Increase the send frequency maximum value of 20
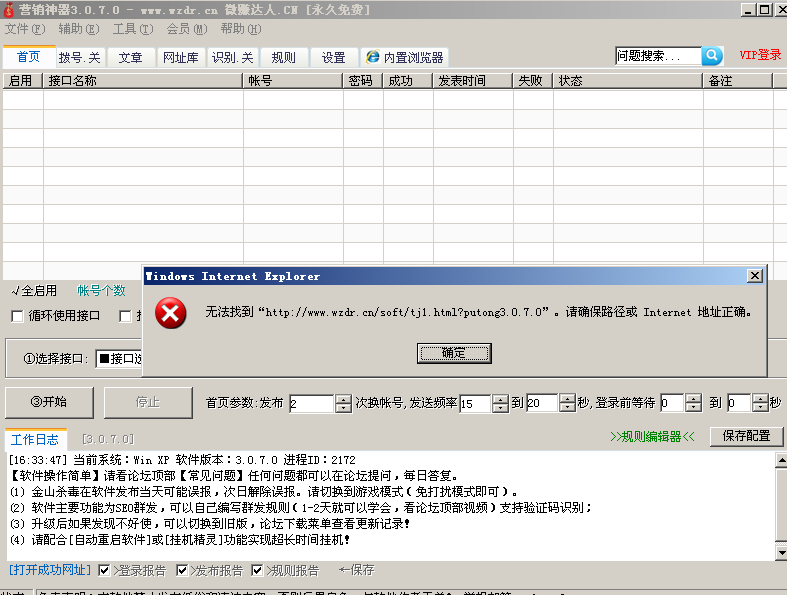Screen dimensions: 787x595 pos(568,398)
